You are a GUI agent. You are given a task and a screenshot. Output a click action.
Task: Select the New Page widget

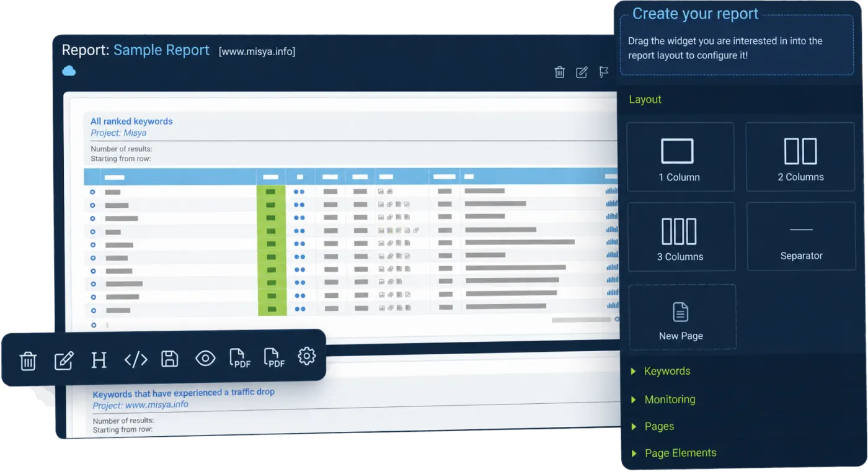point(682,317)
